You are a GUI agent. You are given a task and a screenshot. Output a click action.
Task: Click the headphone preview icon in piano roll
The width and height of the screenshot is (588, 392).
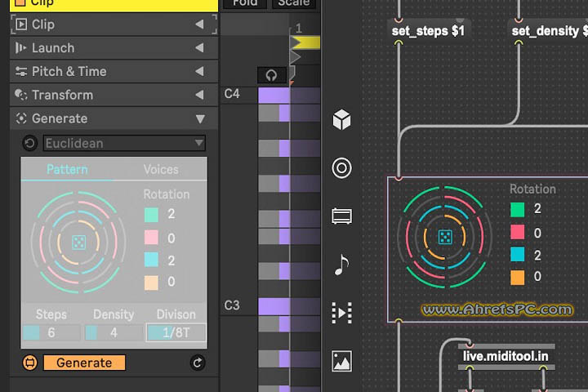tap(271, 75)
